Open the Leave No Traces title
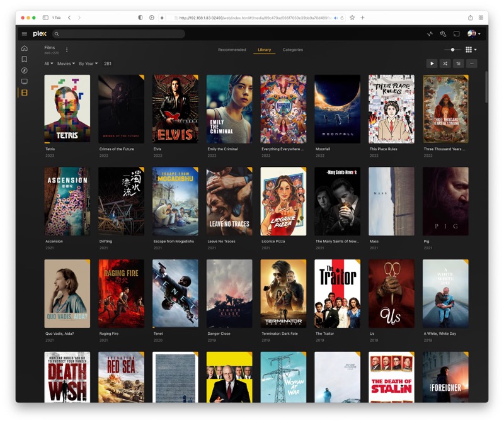The height and width of the screenshot is (423, 504). (x=222, y=241)
